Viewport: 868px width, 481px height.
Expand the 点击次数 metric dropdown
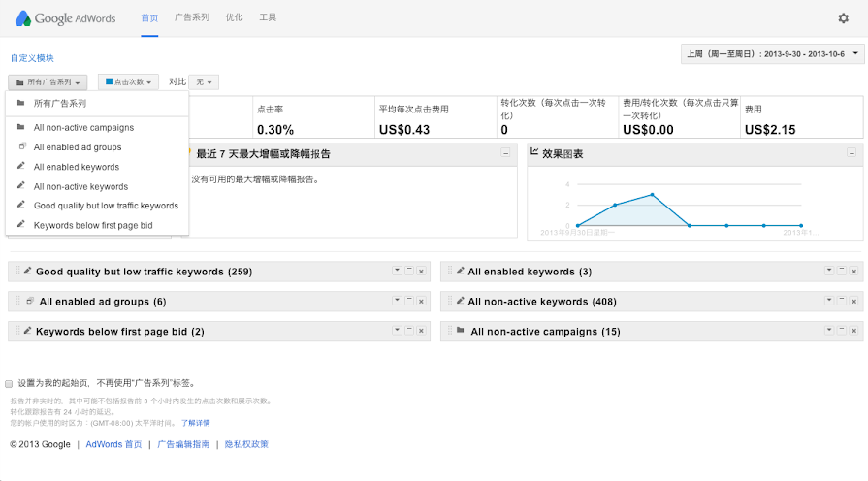point(128,82)
